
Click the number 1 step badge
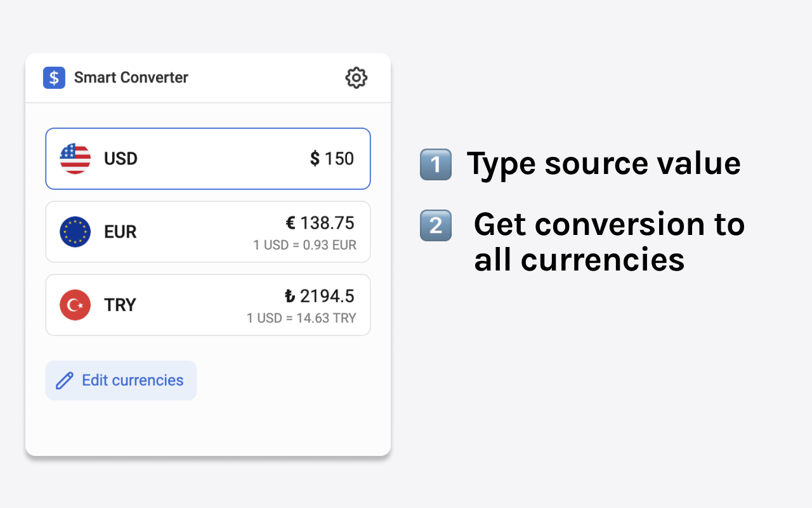[x=436, y=164]
